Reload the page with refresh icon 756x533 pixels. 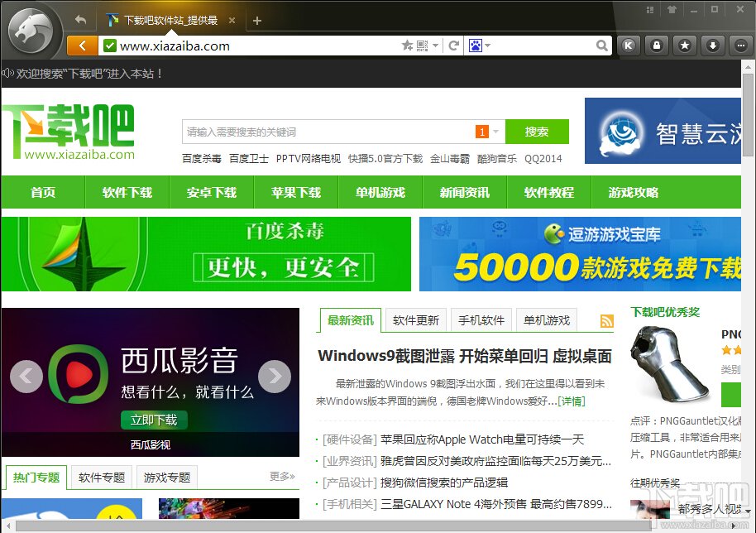click(x=453, y=46)
